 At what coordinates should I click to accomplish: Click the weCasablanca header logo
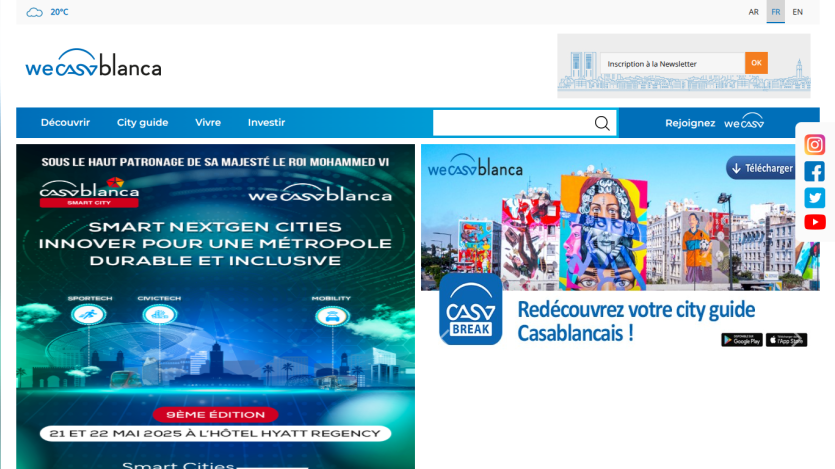pos(93,63)
